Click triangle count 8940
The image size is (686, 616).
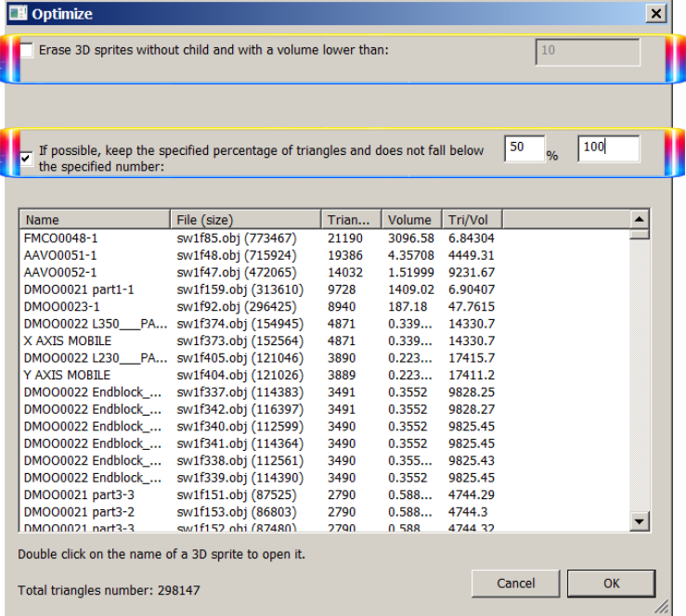pos(342,306)
